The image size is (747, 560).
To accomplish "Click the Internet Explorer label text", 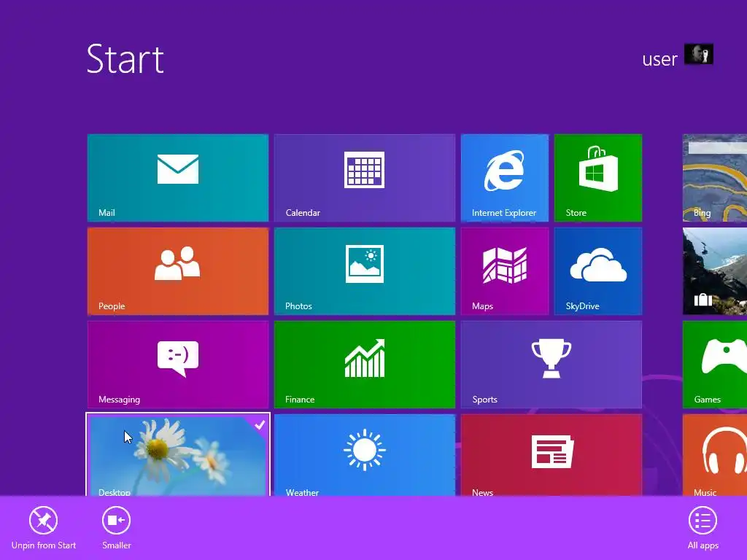I will [504, 213].
